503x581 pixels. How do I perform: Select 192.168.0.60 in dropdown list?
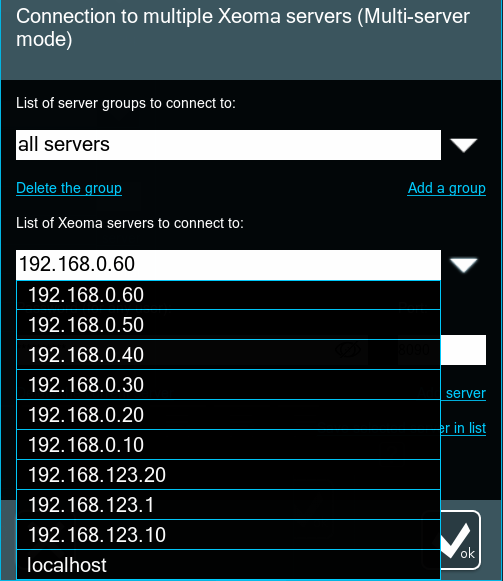pos(228,295)
